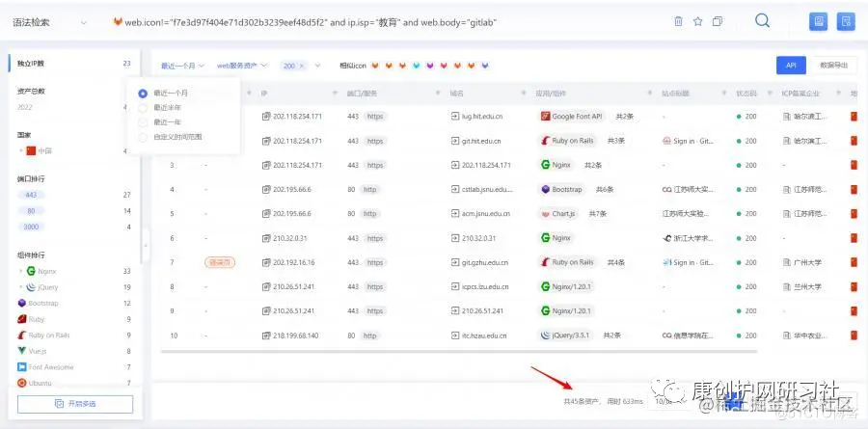
Task: Remove the 200 status filter tag
Action: tap(302, 66)
